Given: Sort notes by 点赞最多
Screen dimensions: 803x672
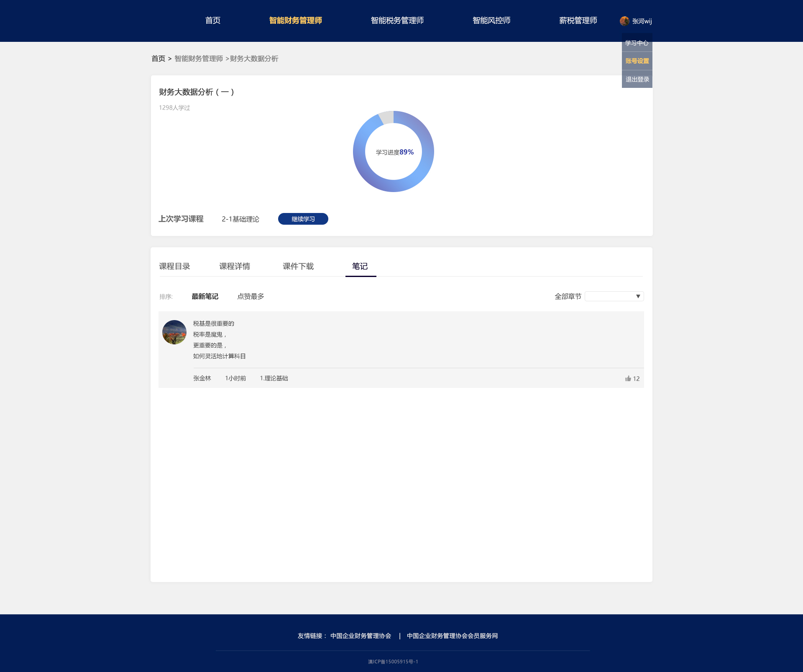Looking at the screenshot, I should pos(251,296).
